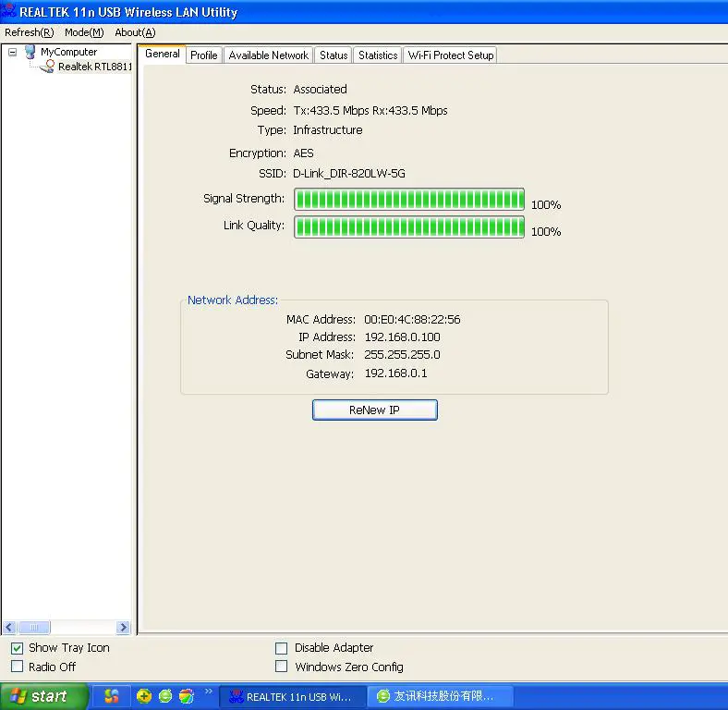
Task: Select Realtek RTL8811 adapter tree item
Action: pyautogui.click(x=95, y=67)
